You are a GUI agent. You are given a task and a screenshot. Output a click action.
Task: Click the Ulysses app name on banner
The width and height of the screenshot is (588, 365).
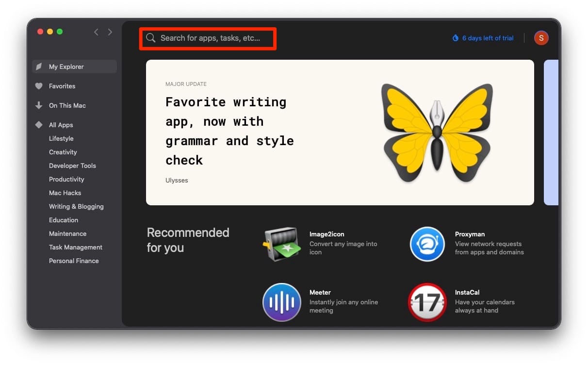(x=177, y=180)
